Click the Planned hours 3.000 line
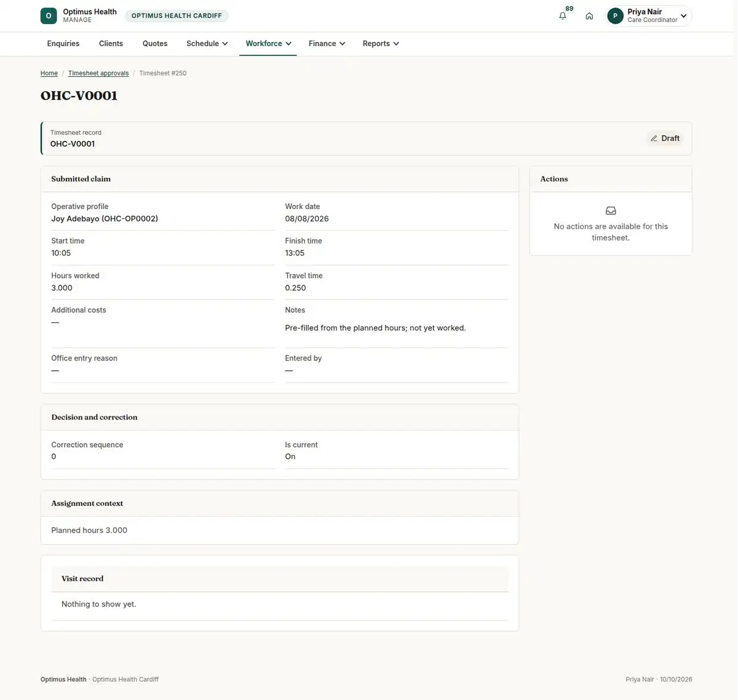 (x=89, y=530)
